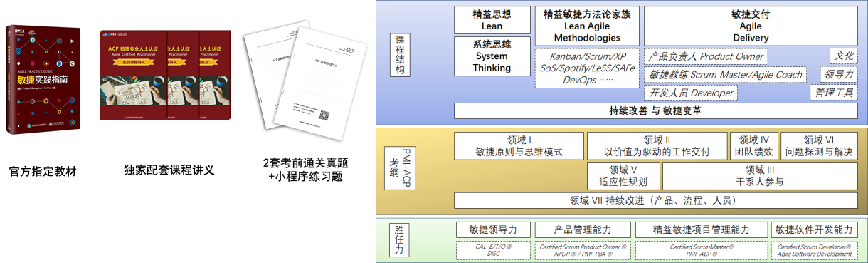Click the 文化 tag
The height and width of the screenshot is (263, 868).
[844, 56]
